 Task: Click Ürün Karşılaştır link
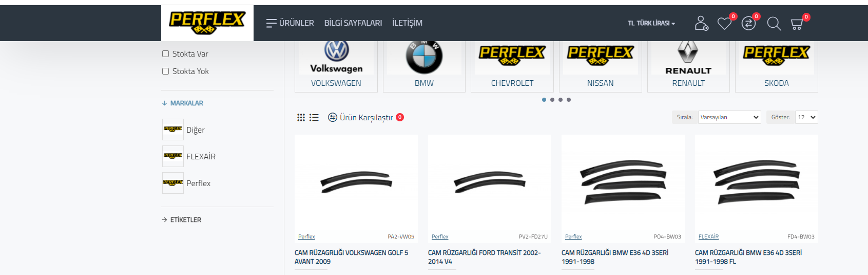pos(365,118)
